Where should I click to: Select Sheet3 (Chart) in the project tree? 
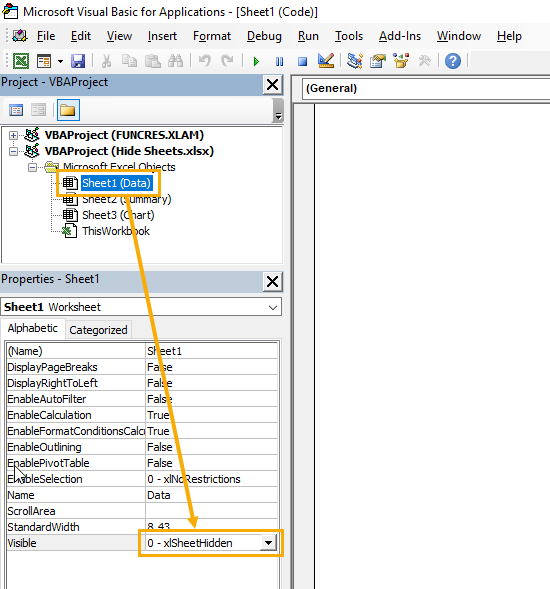118,215
